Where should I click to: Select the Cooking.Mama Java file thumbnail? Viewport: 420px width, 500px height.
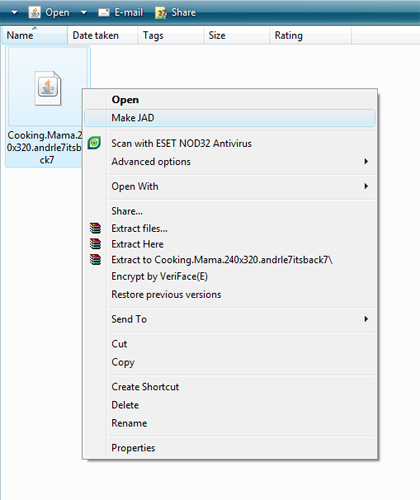48,88
